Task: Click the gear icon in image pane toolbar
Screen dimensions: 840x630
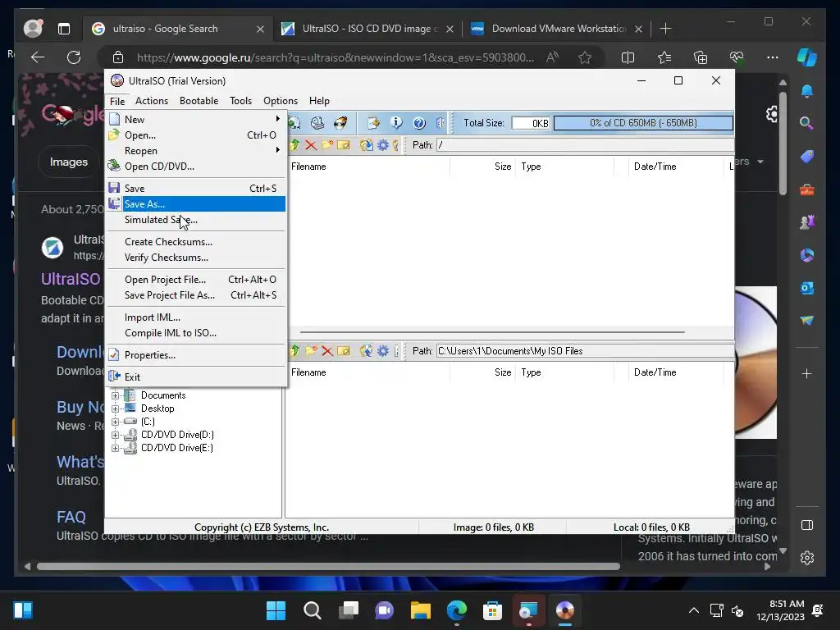Action: pyautogui.click(x=383, y=145)
